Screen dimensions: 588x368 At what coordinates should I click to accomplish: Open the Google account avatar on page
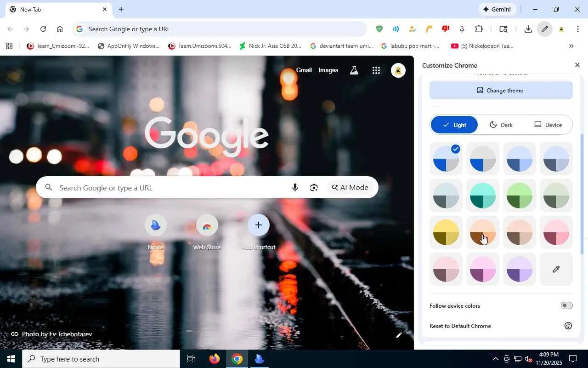click(398, 70)
